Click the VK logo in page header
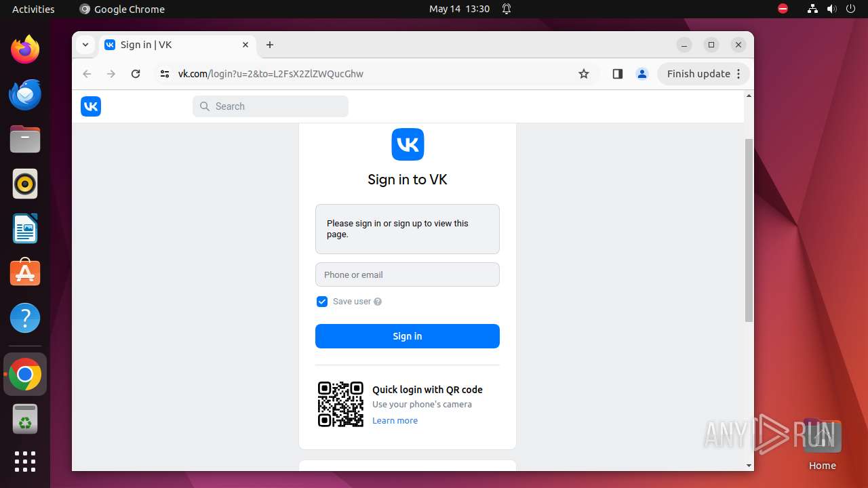The width and height of the screenshot is (868, 488). (x=91, y=106)
